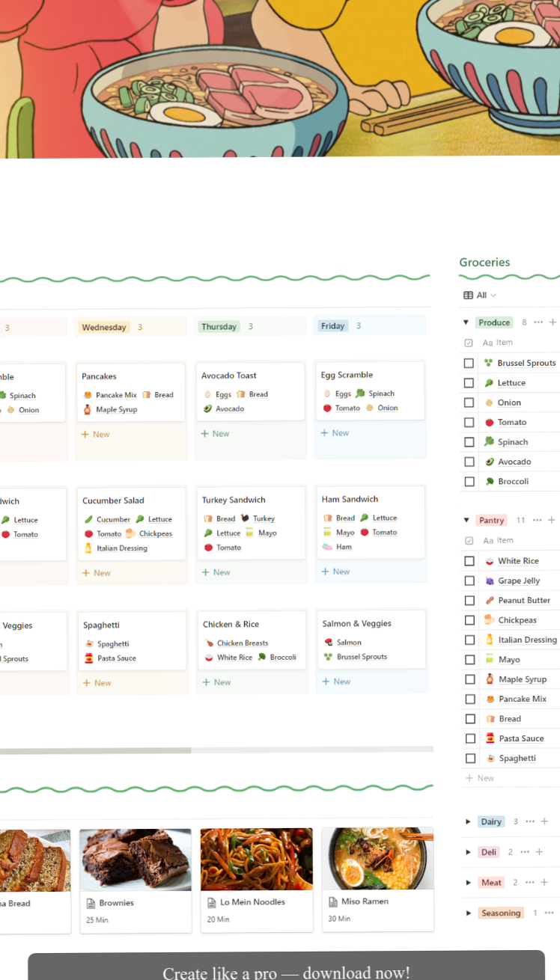
Task: Collapse the Pantry group
Action: pos(466,520)
